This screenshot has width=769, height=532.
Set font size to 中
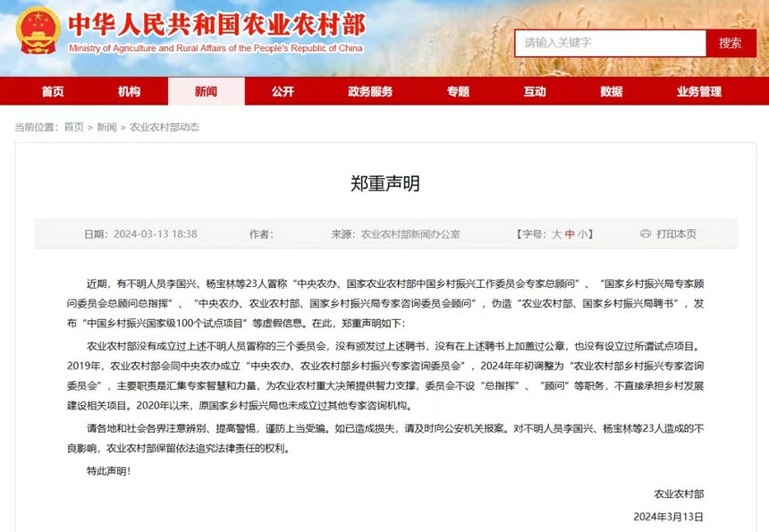click(x=570, y=234)
